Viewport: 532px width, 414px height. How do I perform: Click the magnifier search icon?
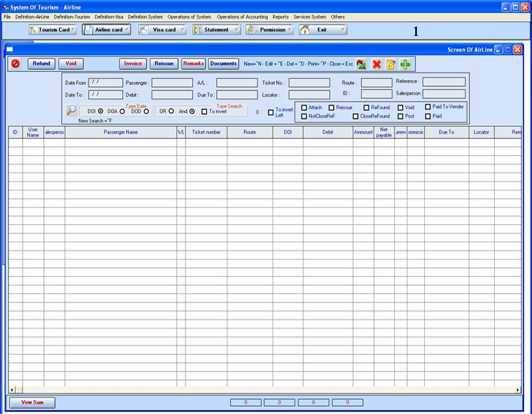(x=70, y=111)
